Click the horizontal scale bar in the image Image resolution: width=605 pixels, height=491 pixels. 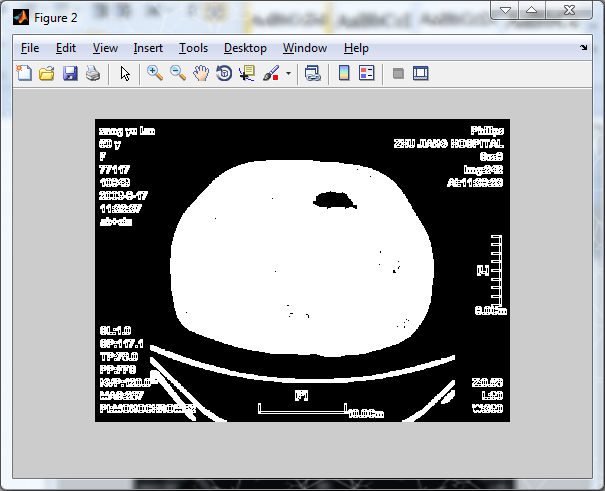(302, 409)
